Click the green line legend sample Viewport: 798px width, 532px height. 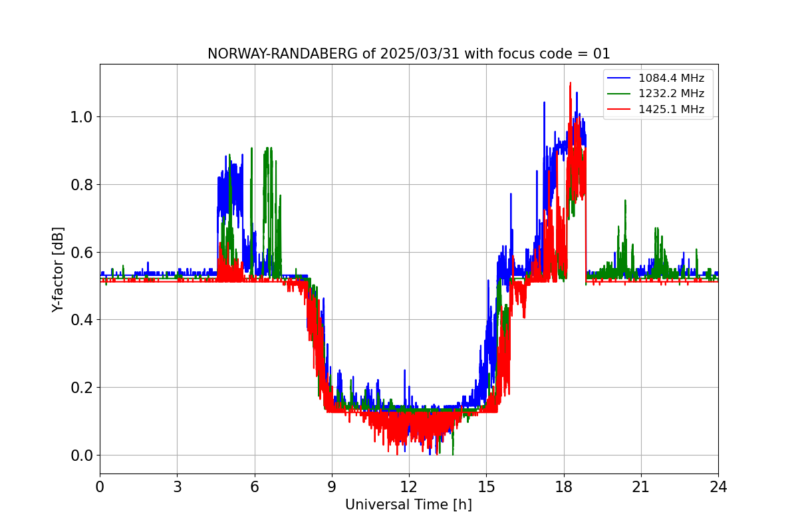[x=619, y=94]
